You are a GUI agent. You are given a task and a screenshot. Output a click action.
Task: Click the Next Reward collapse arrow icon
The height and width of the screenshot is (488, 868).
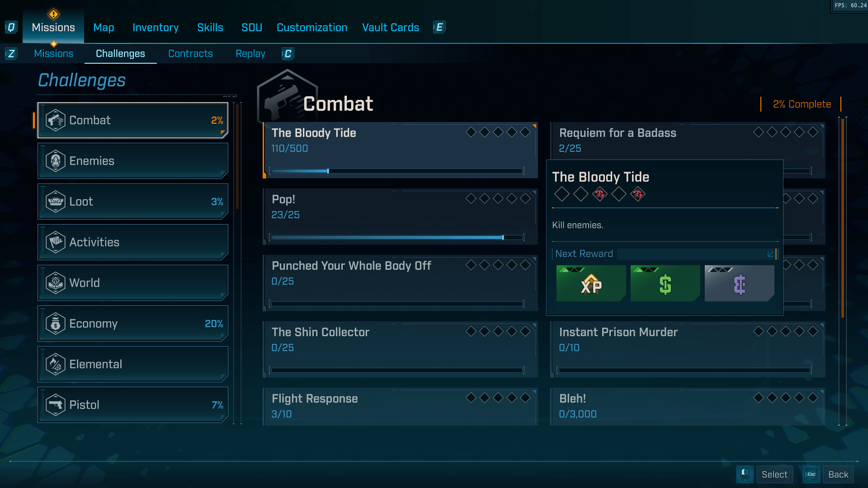(x=771, y=254)
